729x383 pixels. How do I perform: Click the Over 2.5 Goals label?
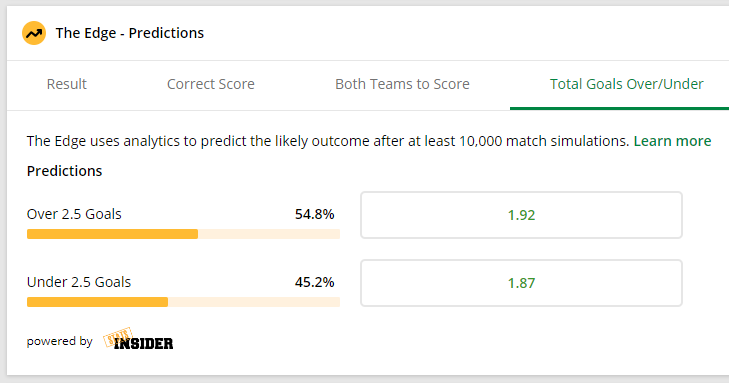(74, 214)
